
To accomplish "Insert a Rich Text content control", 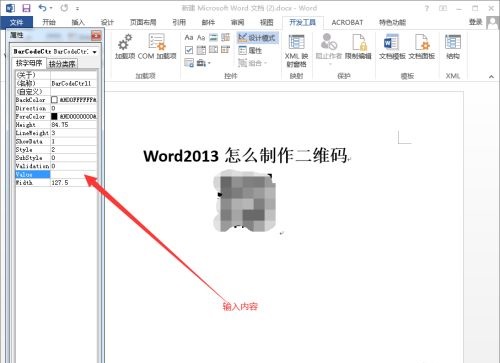I will pos(189,37).
